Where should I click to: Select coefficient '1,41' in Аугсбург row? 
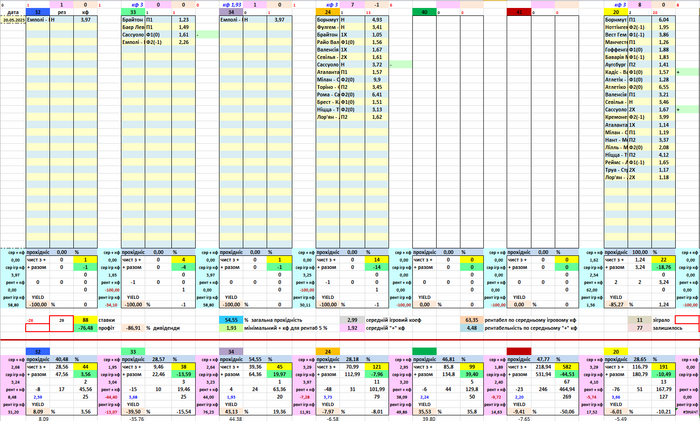[x=663, y=64]
